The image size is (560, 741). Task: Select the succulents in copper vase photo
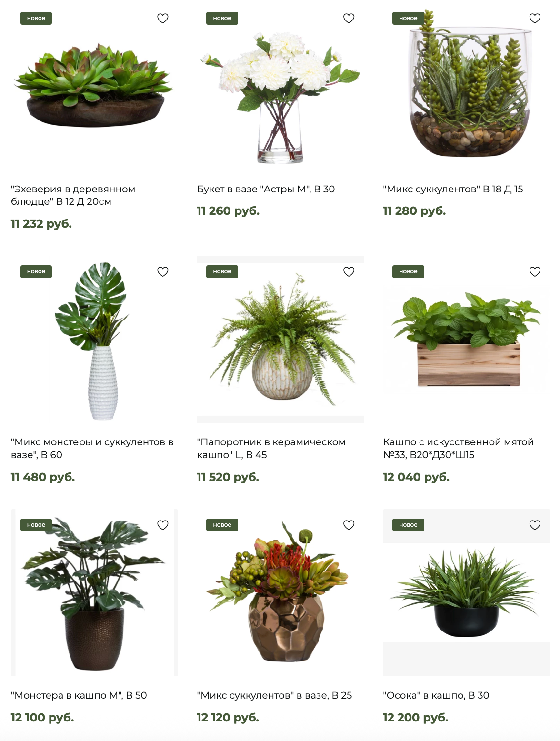tap(280, 593)
